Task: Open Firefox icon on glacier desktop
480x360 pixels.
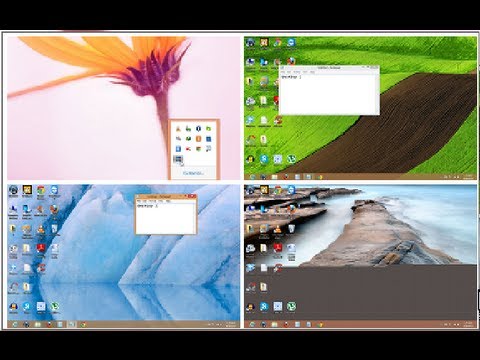Action: 54,210
